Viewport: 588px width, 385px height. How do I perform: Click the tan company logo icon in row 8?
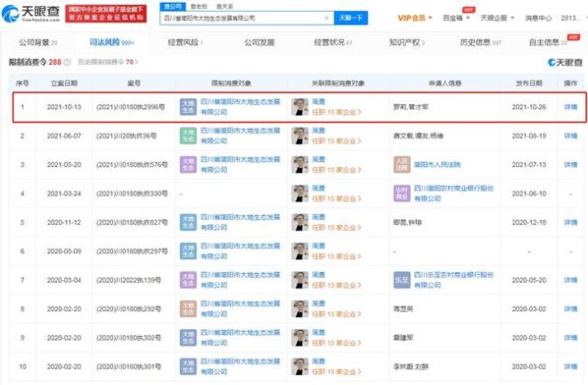click(x=188, y=308)
